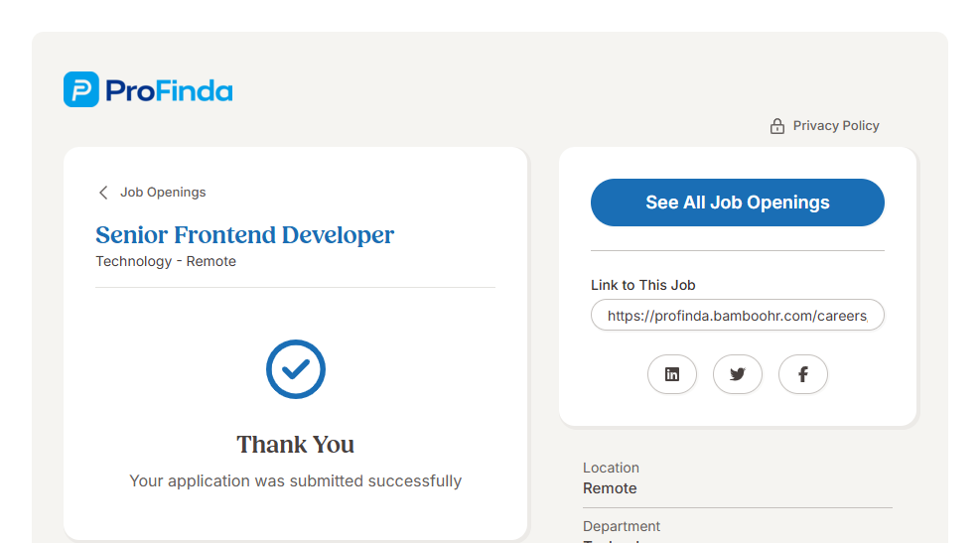Click the back chevron next to Job Openings
Viewport: 980px width, 543px height.
(103, 193)
